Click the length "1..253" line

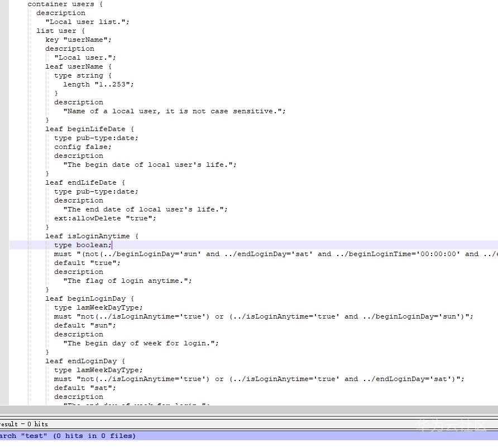pyautogui.click(x=98, y=84)
